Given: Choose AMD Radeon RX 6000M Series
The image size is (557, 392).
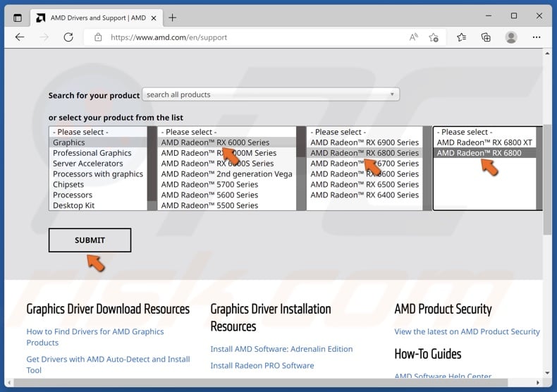Looking at the screenshot, I should pyautogui.click(x=226, y=153).
